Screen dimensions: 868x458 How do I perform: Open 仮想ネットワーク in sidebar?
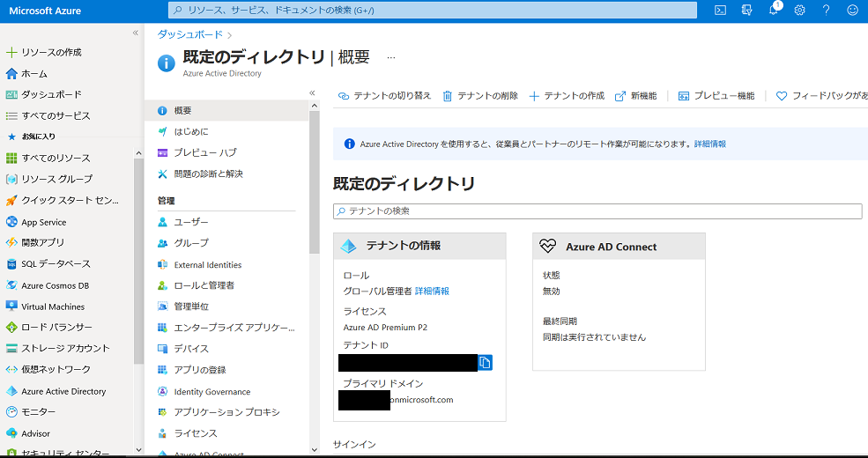(x=48, y=370)
